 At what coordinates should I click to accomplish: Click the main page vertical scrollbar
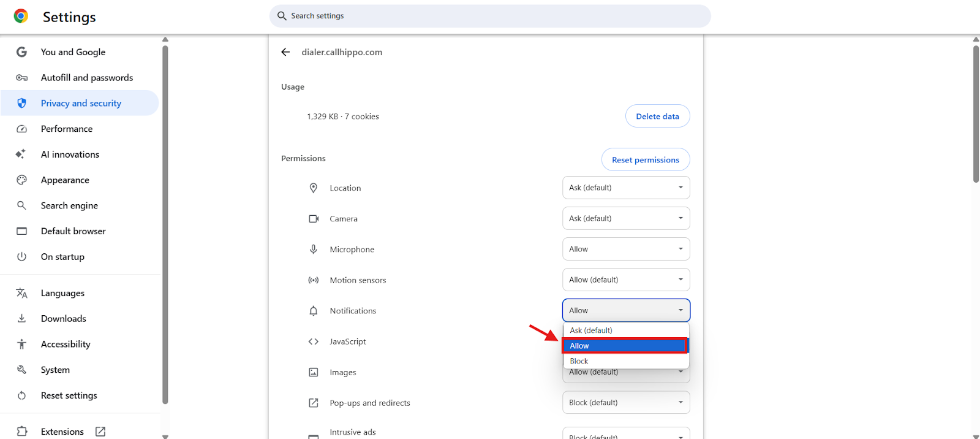[x=976, y=113]
